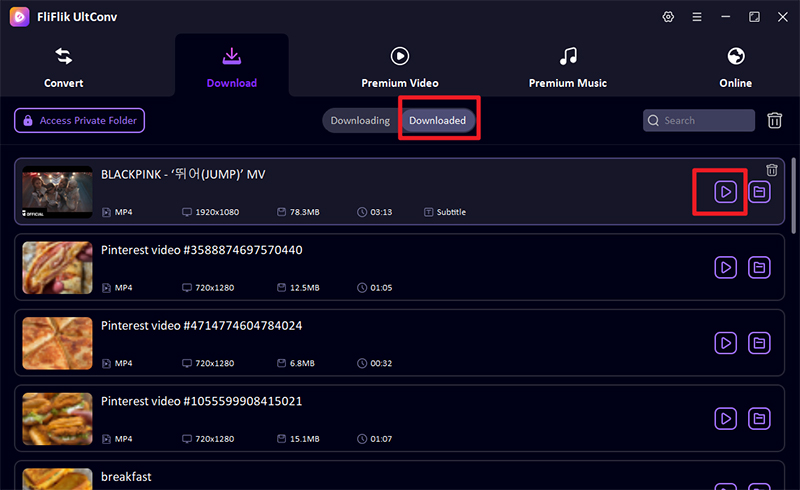This screenshot has height=490, width=800.
Task: Play Pinterest video #3588874697570440
Action: coord(725,267)
